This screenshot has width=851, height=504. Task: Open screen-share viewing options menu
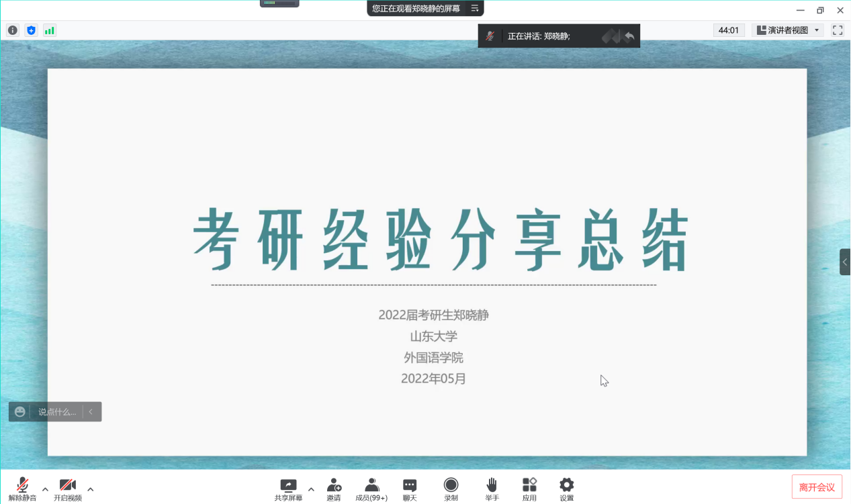coord(475,9)
